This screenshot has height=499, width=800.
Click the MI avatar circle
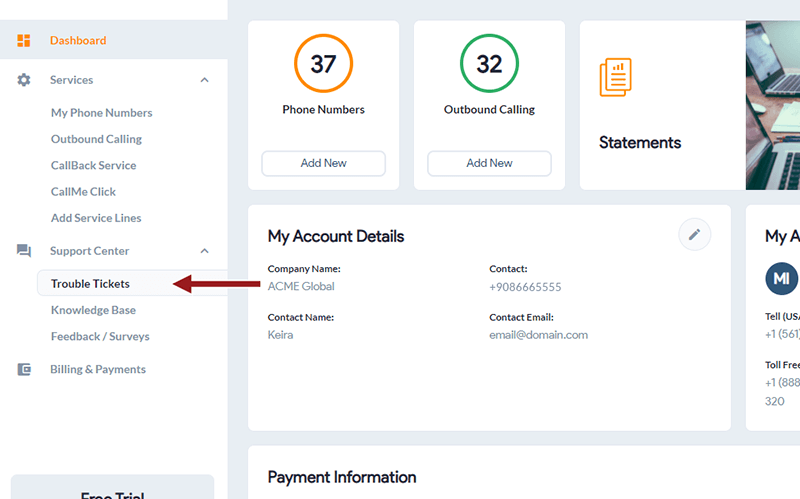click(782, 279)
